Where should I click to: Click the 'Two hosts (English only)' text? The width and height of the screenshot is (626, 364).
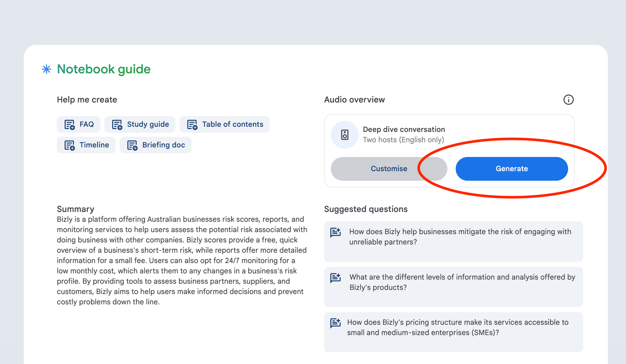[403, 140]
